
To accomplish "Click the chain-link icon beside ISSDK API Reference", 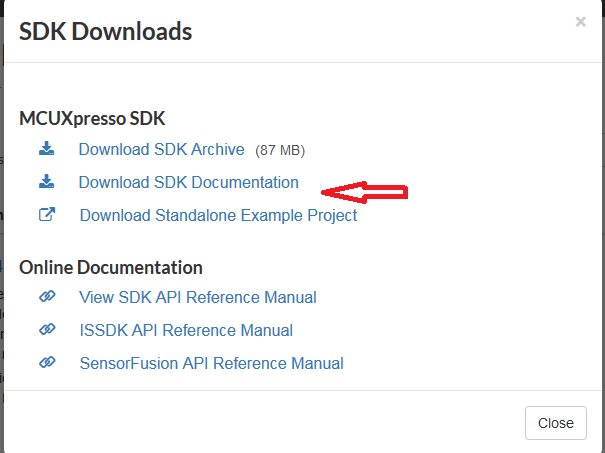I will [x=47, y=330].
